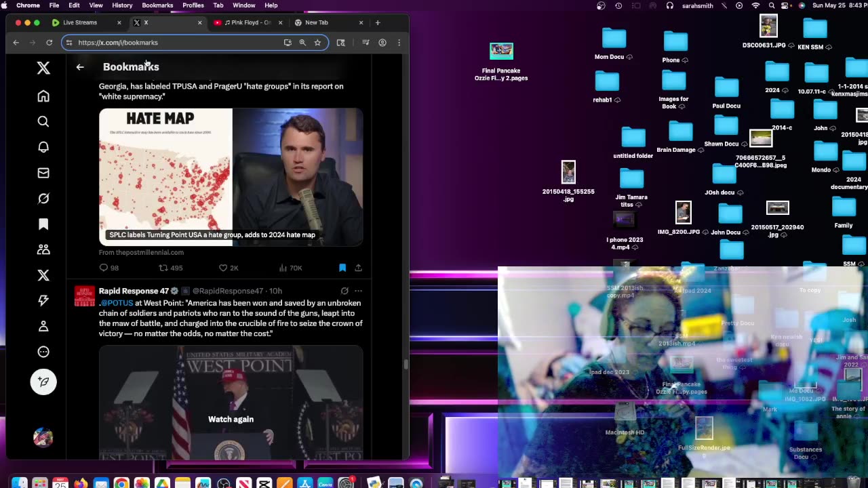Open Communities icon in X sidebar
Screen dimensions: 868x488
click(x=43, y=249)
